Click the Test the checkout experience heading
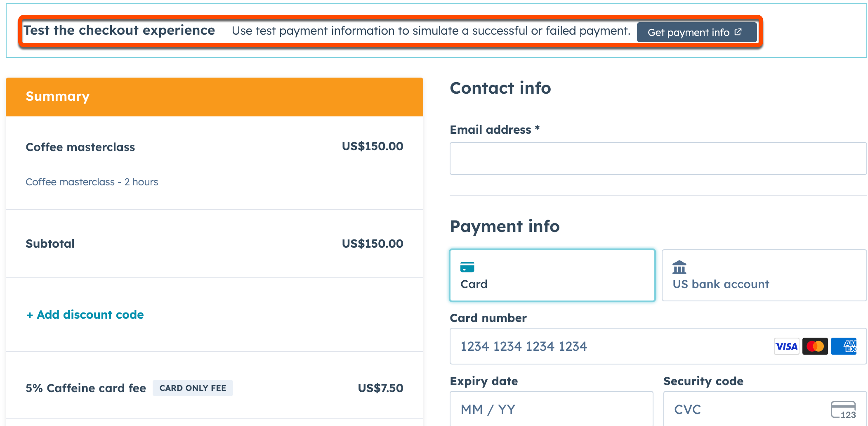This screenshot has height=426, width=868. coord(119,31)
